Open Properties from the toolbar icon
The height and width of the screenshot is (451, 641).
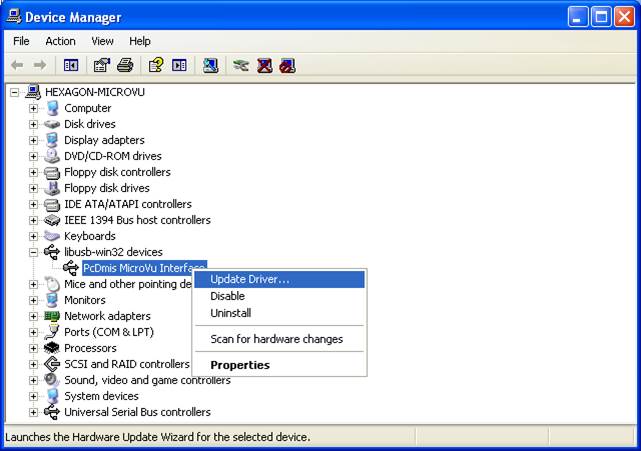[101, 65]
